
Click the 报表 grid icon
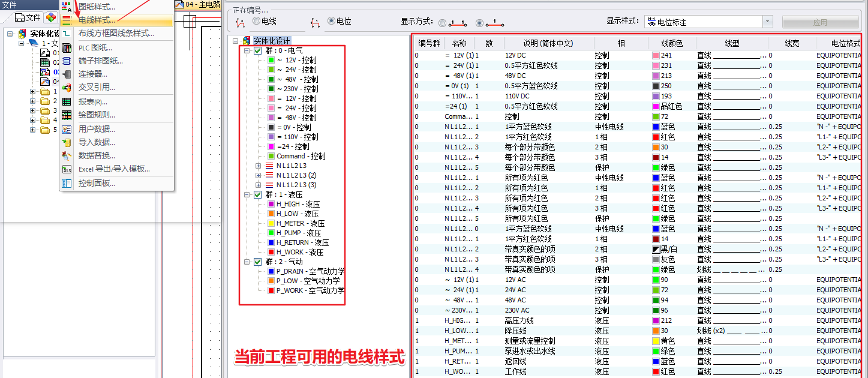click(67, 102)
